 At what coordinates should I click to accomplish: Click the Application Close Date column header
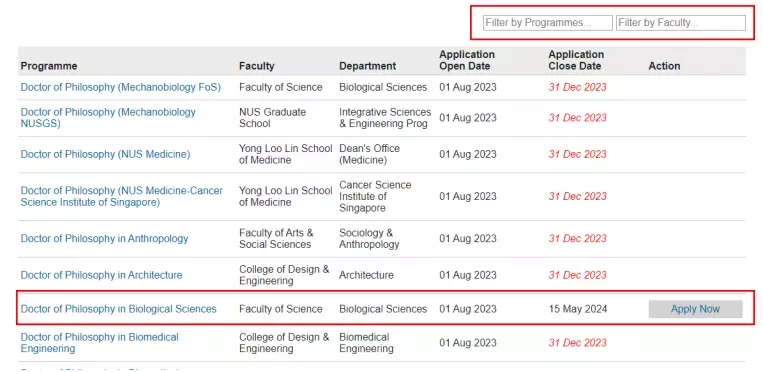[x=576, y=60]
